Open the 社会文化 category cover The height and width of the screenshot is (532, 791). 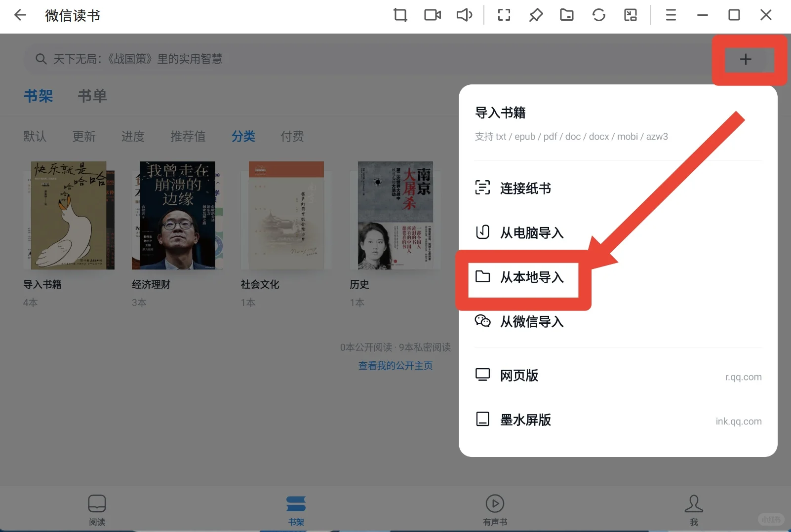286,215
